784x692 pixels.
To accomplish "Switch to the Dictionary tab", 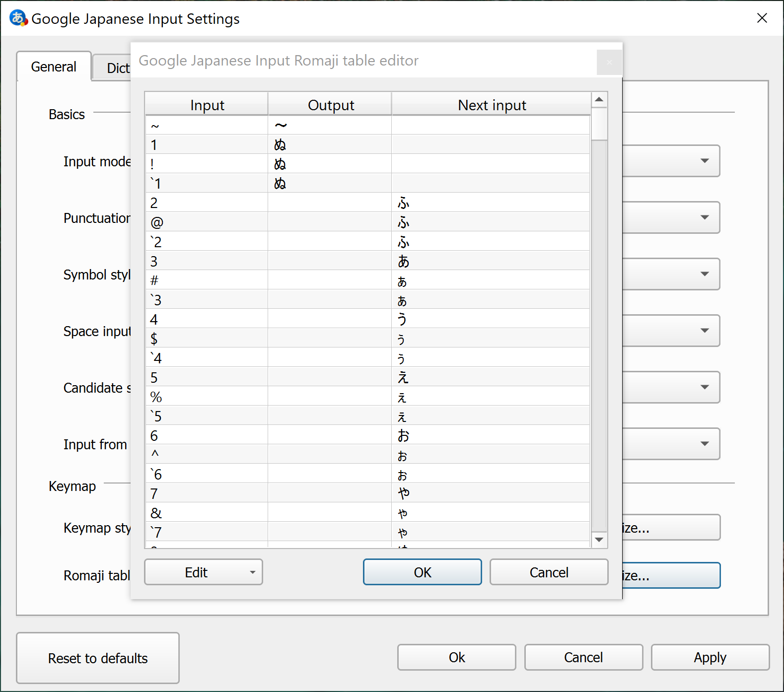I will point(112,68).
